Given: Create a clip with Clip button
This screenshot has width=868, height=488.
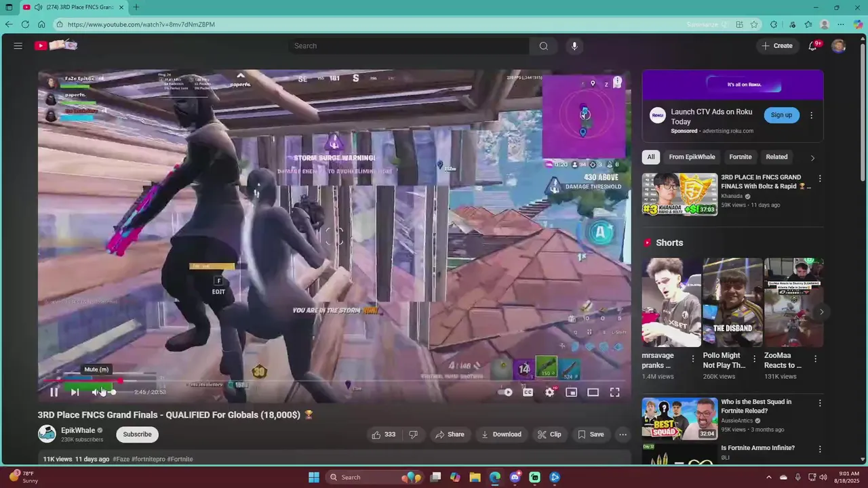Looking at the screenshot, I should pyautogui.click(x=549, y=434).
